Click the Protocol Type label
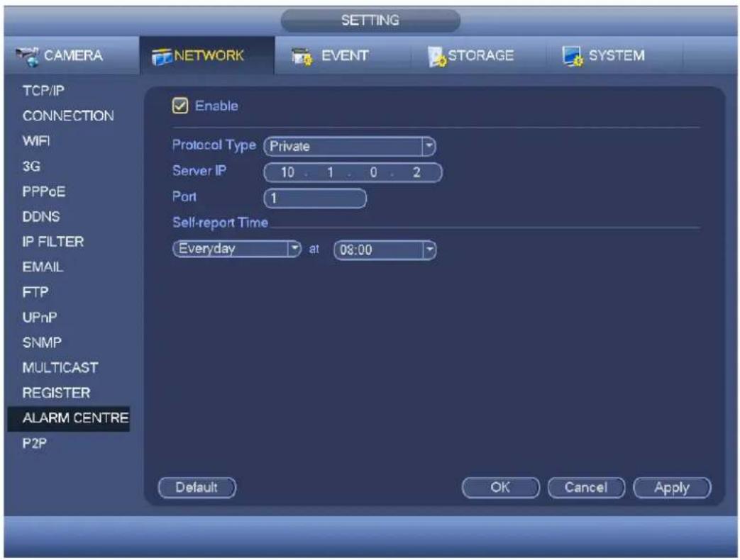Image resolution: width=740 pixels, height=560 pixels. (214, 145)
